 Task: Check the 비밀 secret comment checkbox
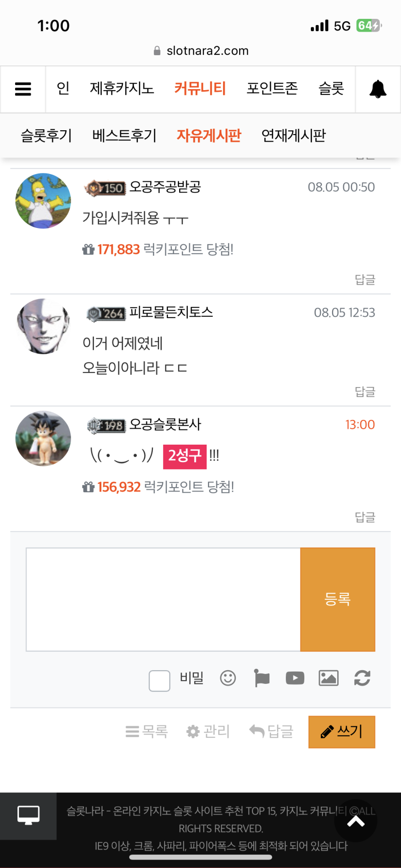tap(159, 681)
